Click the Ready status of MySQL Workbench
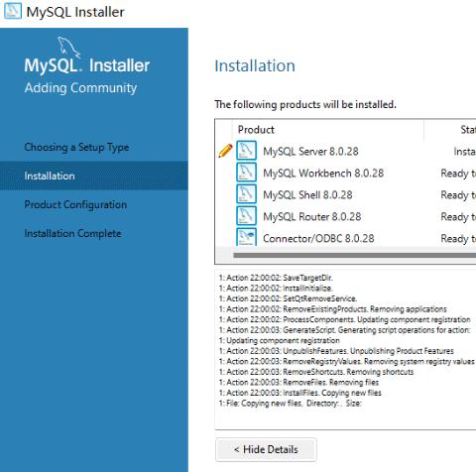This screenshot has height=472, width=476. 458,174
